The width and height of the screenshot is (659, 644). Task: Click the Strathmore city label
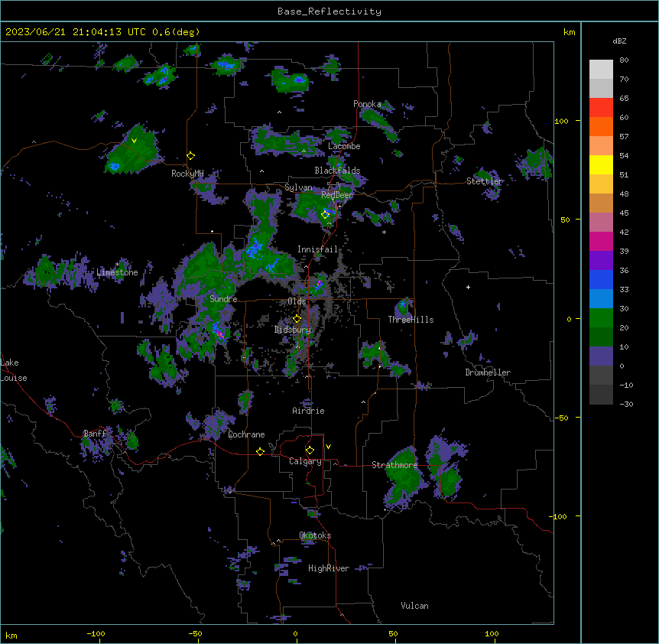point(394,465)
